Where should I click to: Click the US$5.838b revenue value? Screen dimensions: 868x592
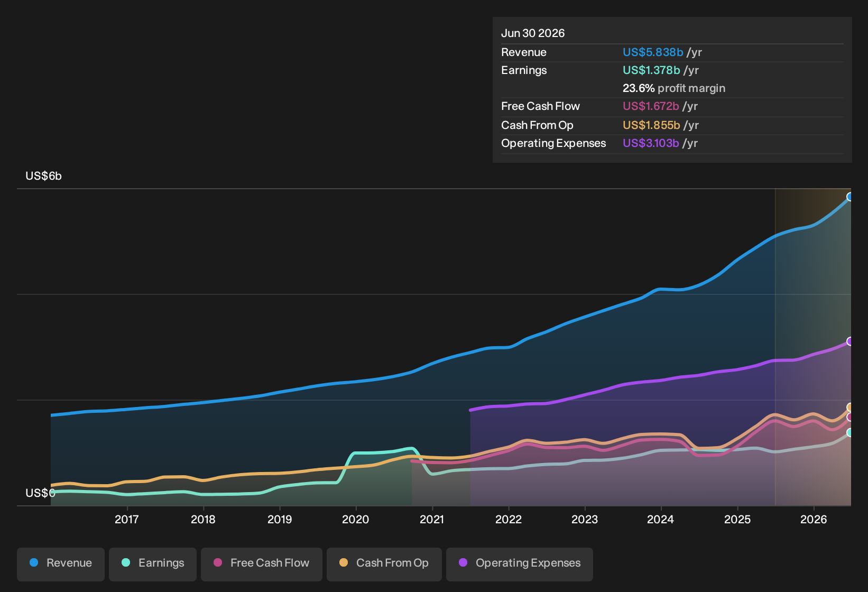(x=653, y=52)
